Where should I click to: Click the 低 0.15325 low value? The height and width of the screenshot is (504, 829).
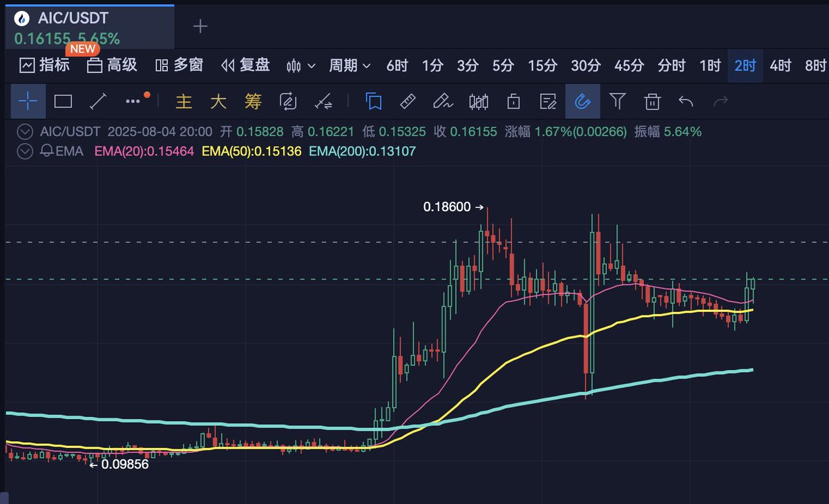(394, 131)
